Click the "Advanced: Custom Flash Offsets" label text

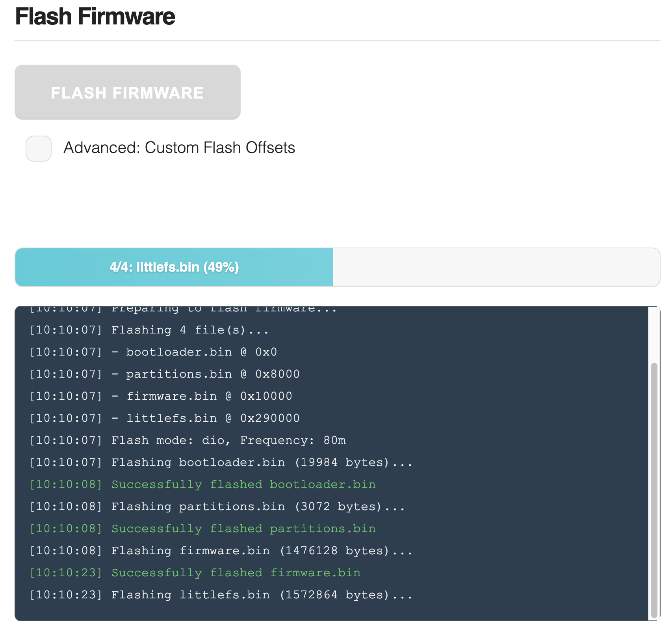click(179, 148)
